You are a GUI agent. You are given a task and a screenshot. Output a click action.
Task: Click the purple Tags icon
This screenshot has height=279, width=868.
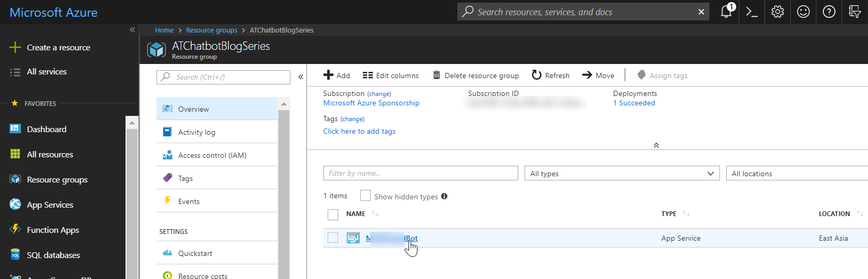[168, 178]
